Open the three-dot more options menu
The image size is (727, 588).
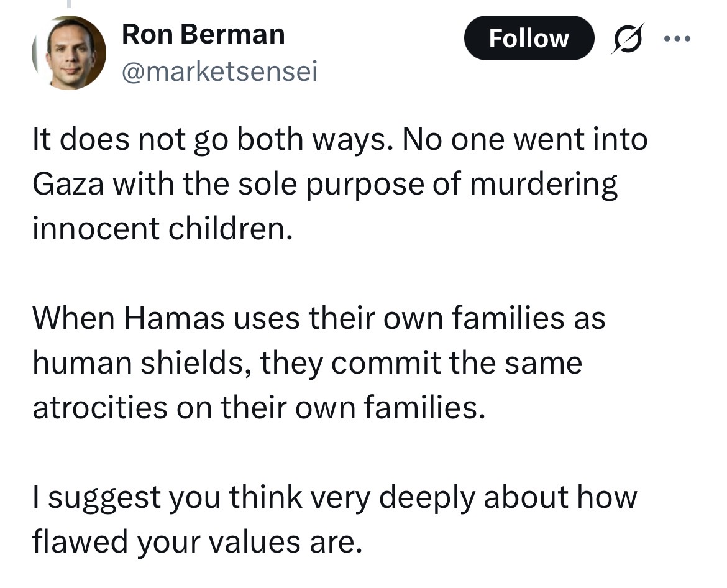(677, 39)
